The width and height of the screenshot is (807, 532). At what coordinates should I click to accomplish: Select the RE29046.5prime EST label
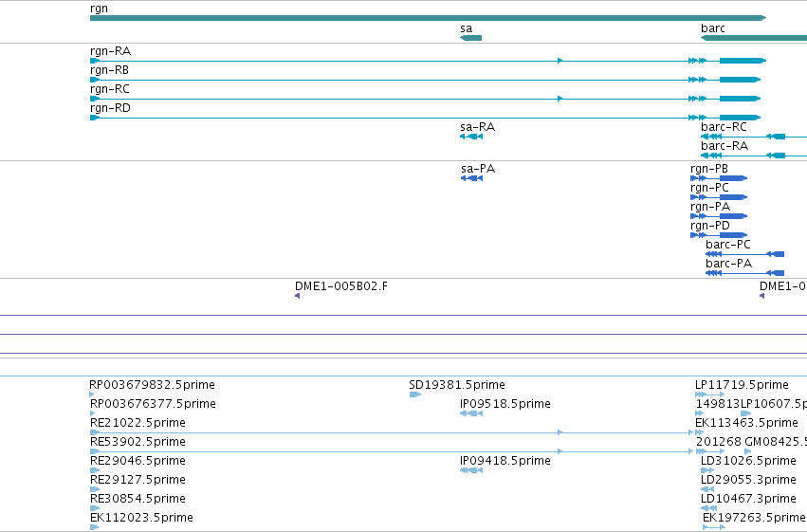pos(138,461)
